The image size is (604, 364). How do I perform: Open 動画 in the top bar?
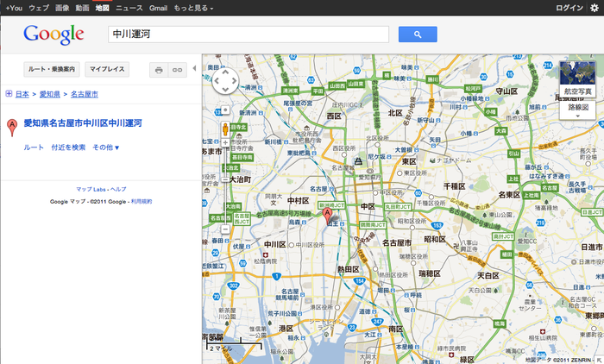pyautogui.click(x=82, y=8)
